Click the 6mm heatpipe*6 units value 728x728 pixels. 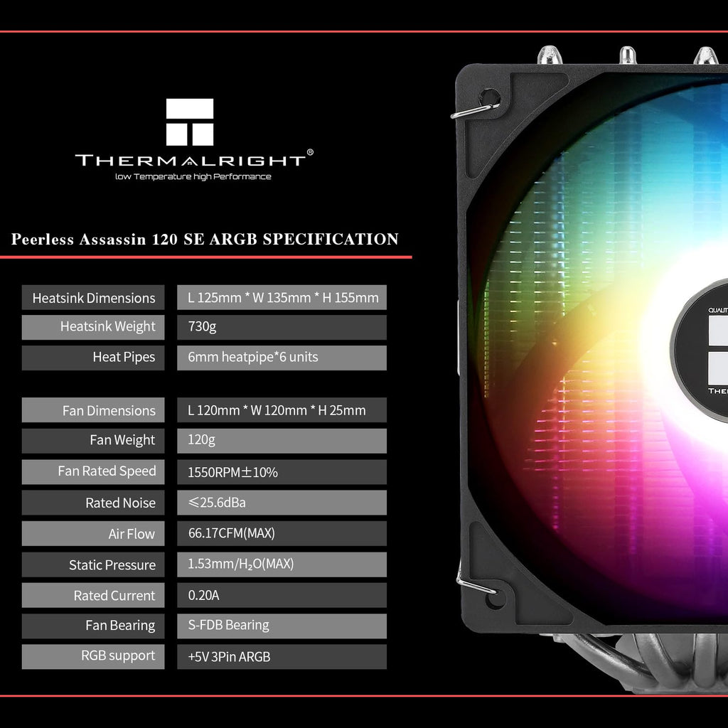point(282,358)
